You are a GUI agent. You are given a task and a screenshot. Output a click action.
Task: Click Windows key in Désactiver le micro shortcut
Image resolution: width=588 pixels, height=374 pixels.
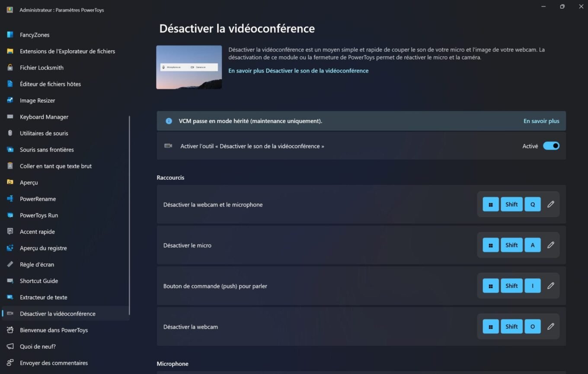click(x=491, y=245)
